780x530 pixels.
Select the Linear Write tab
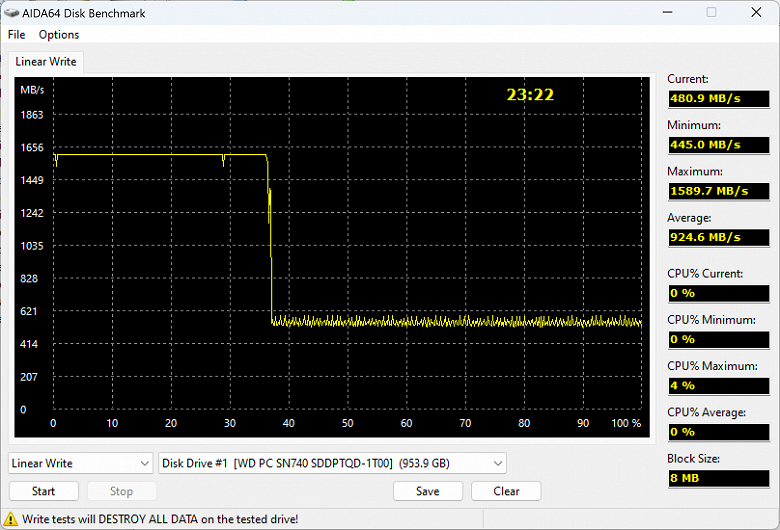coord(46,62)
